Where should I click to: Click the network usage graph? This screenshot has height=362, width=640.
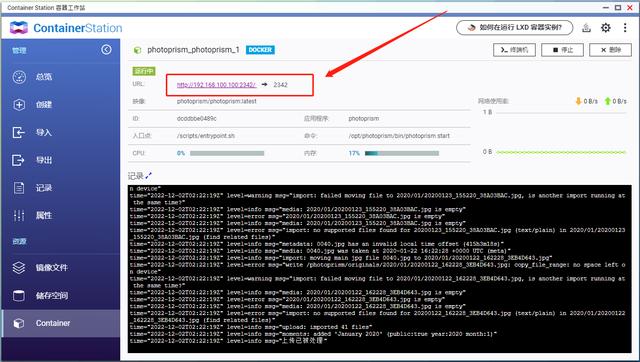561,132
